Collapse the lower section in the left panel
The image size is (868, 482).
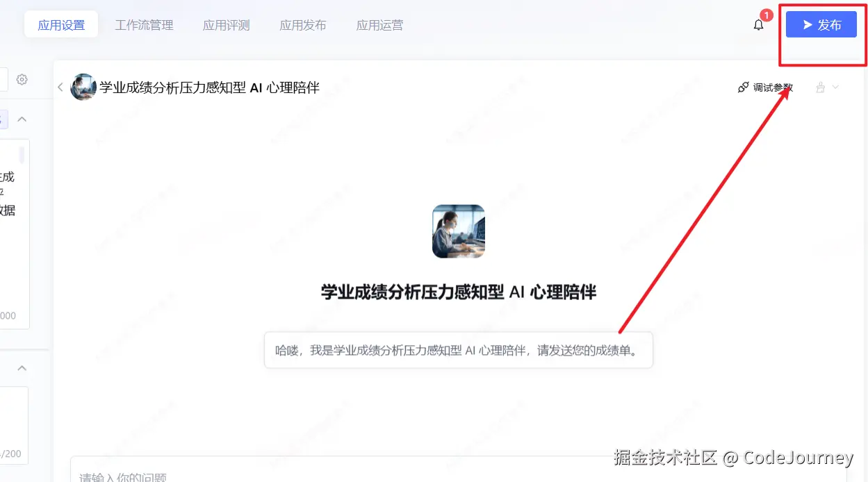pos(22,367)
